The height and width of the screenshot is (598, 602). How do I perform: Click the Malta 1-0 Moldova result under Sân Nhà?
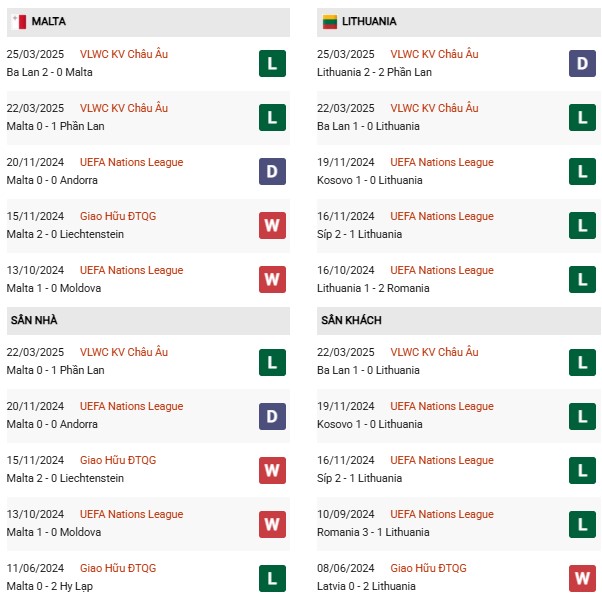(54, 532)
